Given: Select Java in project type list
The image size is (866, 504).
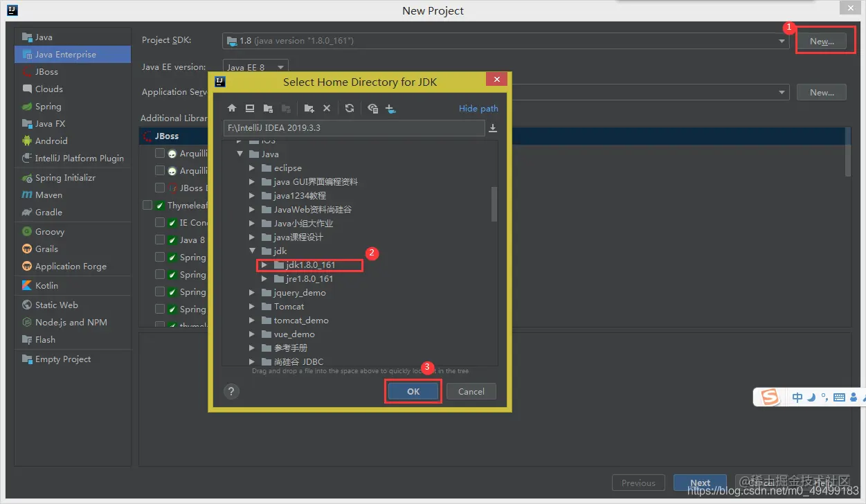Looking at the screenshot, I should click(73, 37).
